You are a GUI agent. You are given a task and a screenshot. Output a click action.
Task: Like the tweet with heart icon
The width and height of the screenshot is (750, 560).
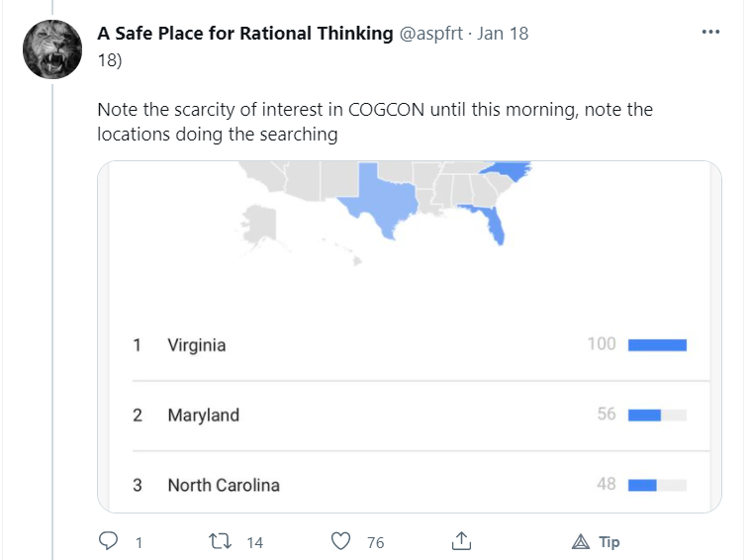(340, 541)
